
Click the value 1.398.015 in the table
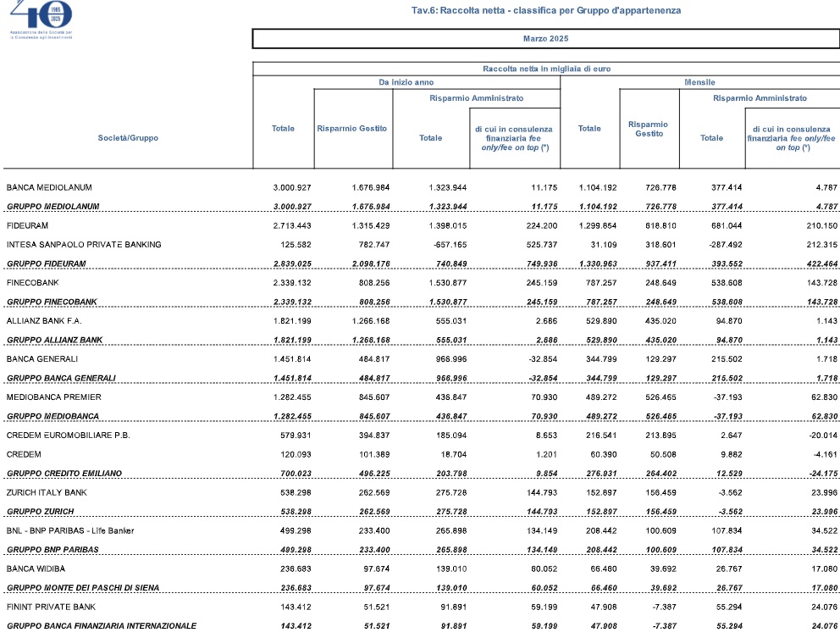coord(448,225)
